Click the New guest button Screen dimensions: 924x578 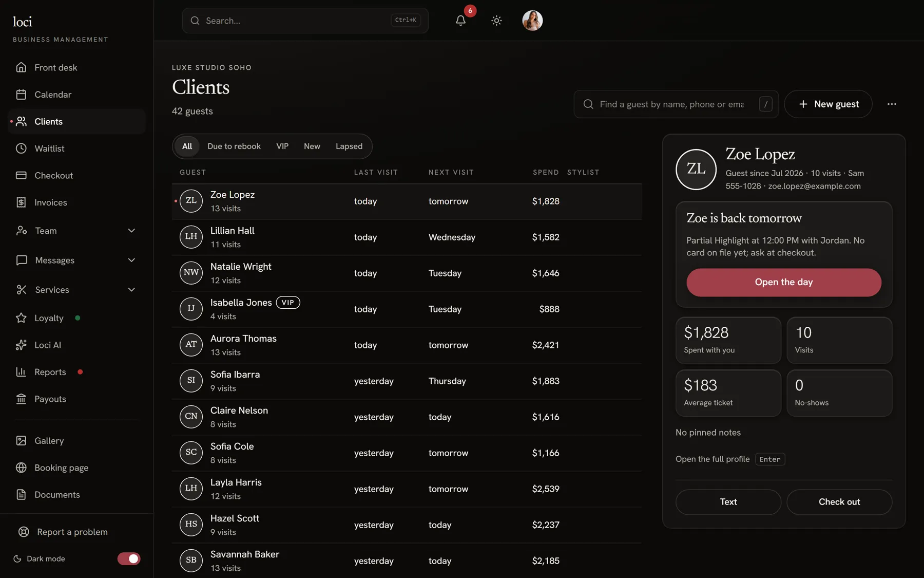828,104
